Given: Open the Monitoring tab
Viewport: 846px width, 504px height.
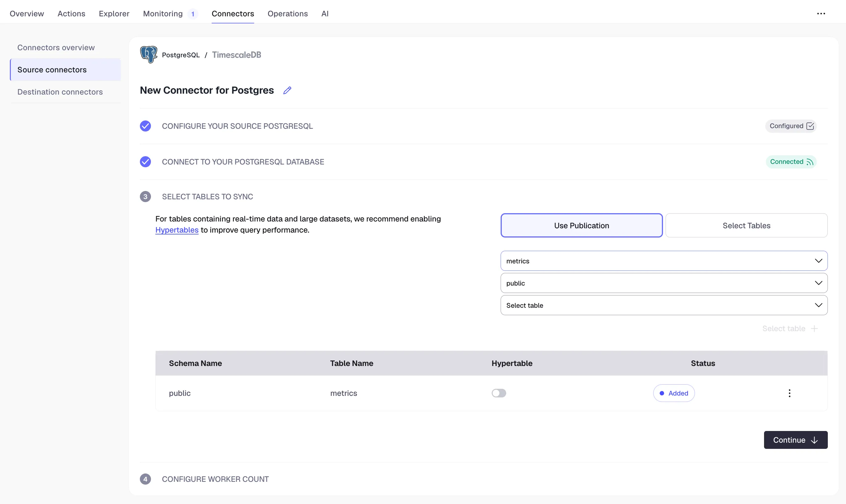Looking at the screenshot, I should coord(163,14).
